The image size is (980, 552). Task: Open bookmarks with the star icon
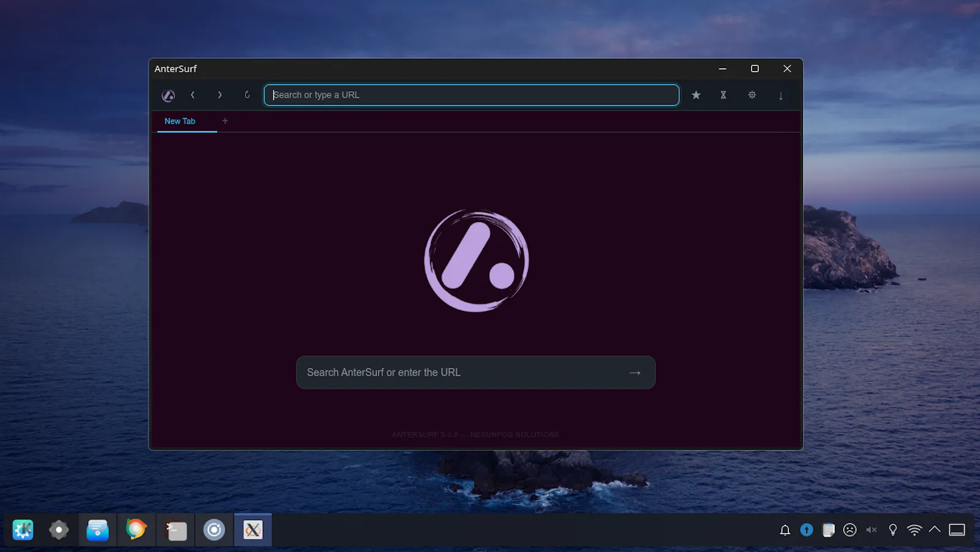click(x=696, y=95)
